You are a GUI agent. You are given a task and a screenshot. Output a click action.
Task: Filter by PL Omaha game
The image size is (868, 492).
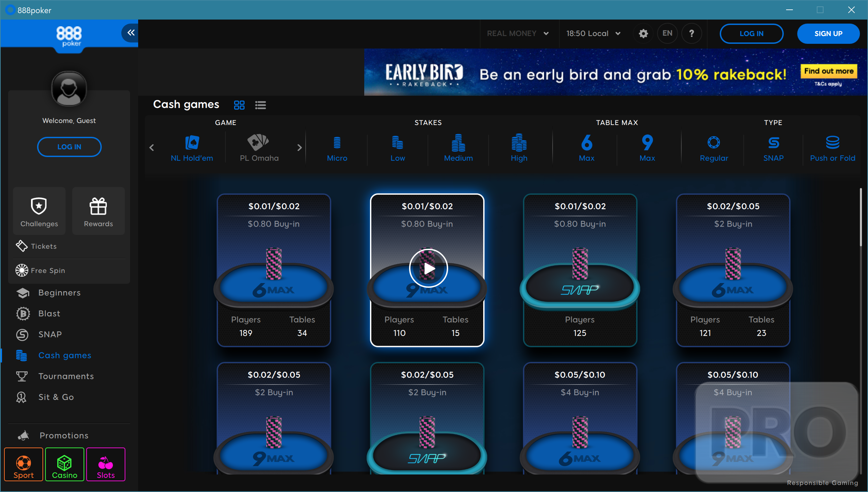(x=259, y=148)
